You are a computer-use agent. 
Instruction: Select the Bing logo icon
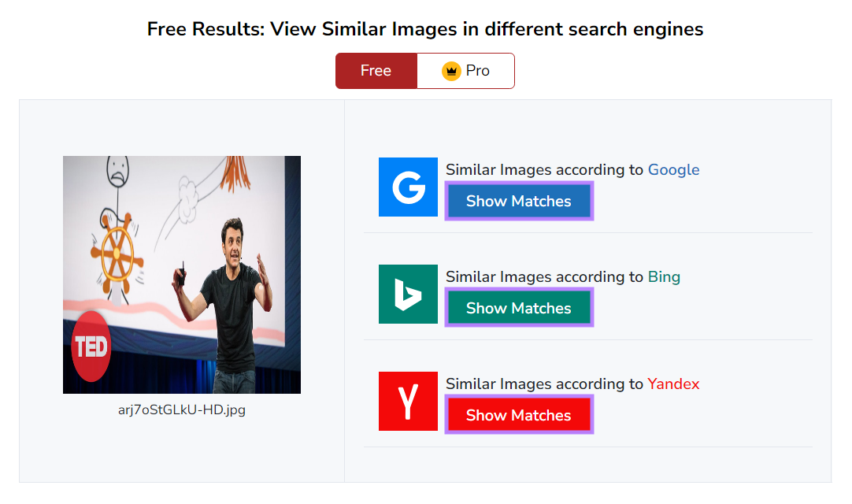[408, 294]
